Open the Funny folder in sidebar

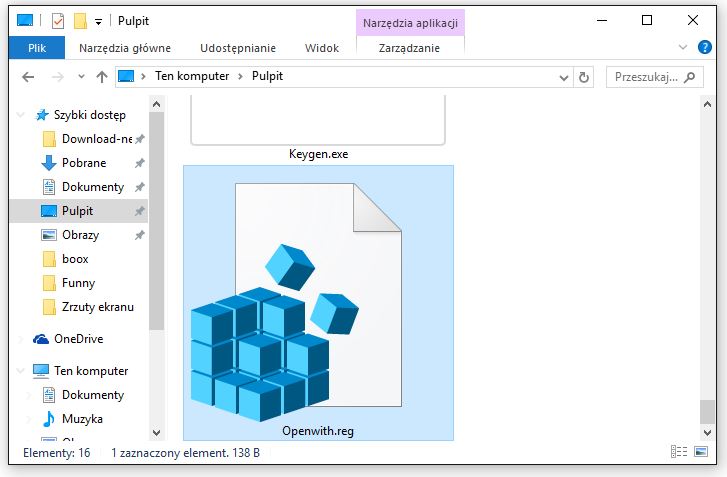(78, 283)
